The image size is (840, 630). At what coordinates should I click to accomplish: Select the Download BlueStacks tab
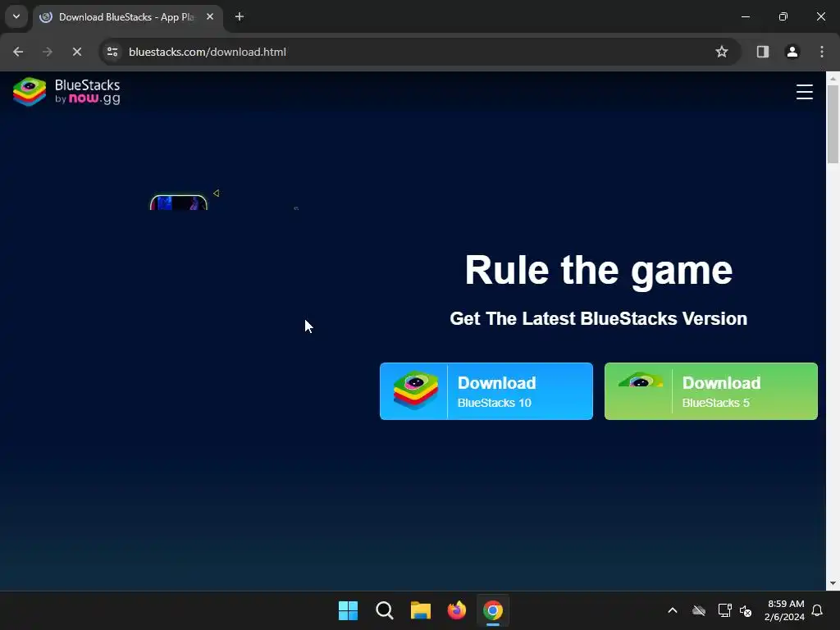point(128,17)
